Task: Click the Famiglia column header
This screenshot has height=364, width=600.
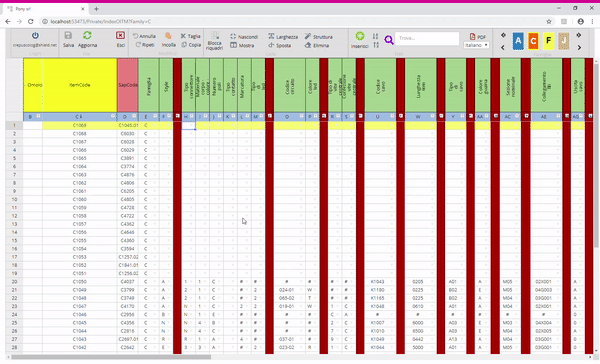Action: pyautogui.click(x=148, y=85)
